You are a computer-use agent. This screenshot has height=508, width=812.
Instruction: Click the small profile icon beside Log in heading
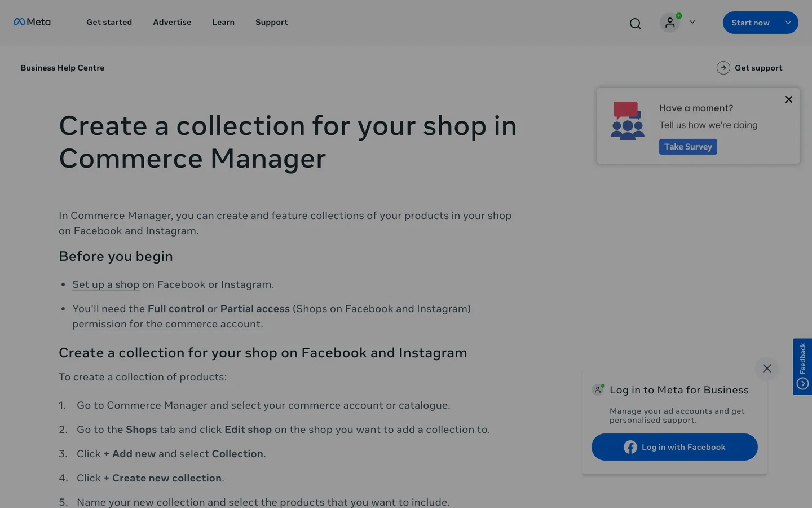(x=598, y=389)
